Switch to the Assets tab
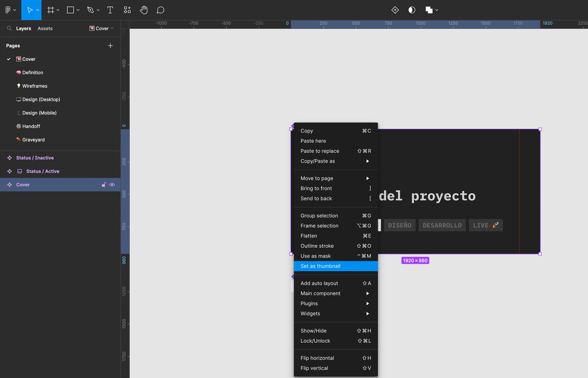Image resolution: width=588 pixels, height=378 pixels. click(x=45, y=29)
